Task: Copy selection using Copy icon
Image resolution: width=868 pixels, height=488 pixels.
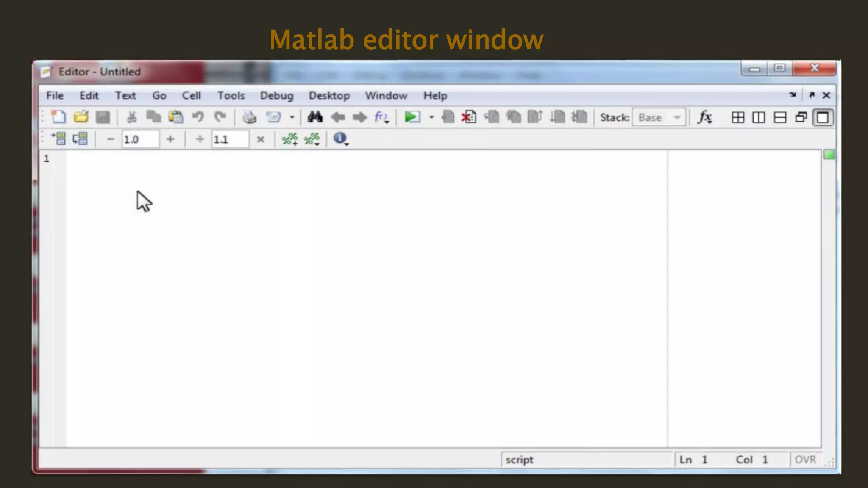Action: (153, 117)
